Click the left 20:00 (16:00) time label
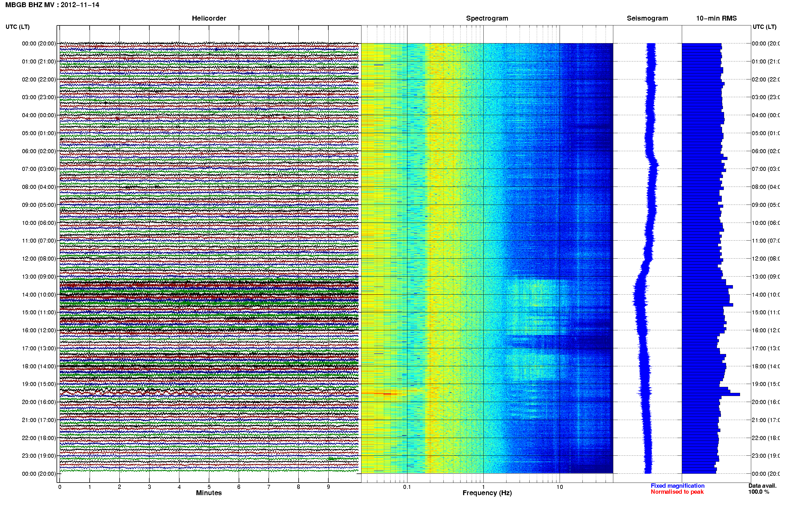 point(39,402)
